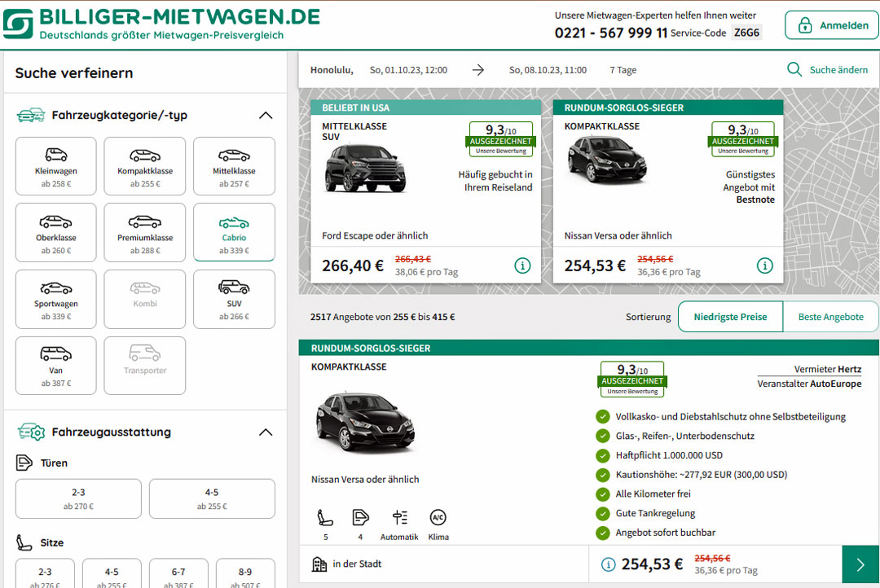This screenshot has width=880, height=588.
Task: Click the Fahrzeugkategorie cars icon
Action: pos(31,115)
